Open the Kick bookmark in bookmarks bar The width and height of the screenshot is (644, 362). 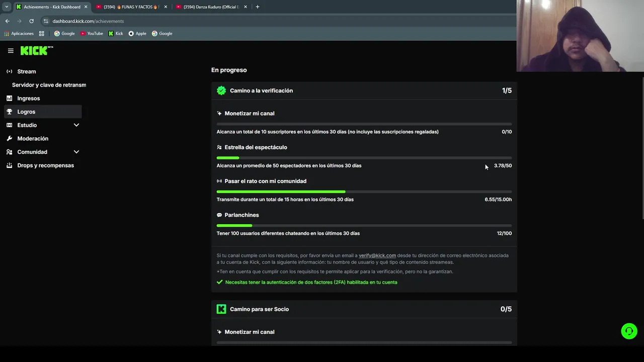[116, 34]
